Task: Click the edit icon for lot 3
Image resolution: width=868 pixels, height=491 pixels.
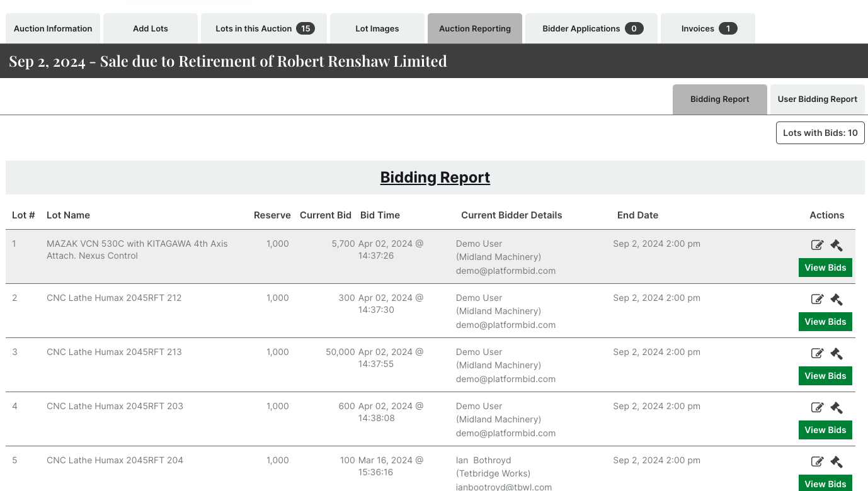Action: coord(817,354)
